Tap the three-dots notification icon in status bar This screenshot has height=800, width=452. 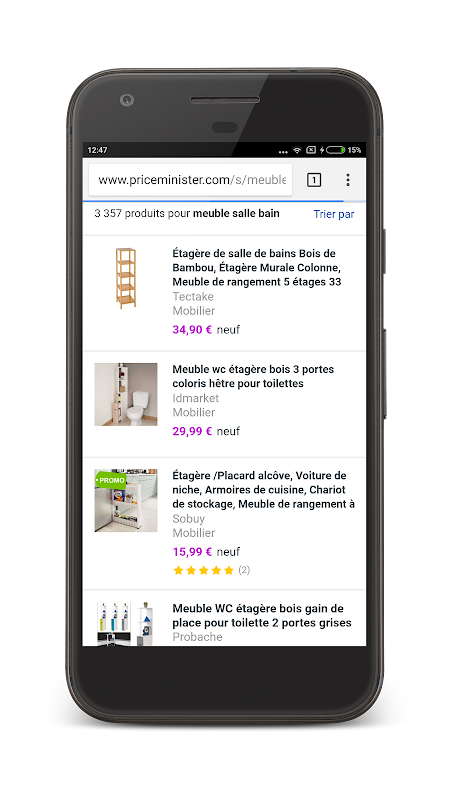coord(283,152)
